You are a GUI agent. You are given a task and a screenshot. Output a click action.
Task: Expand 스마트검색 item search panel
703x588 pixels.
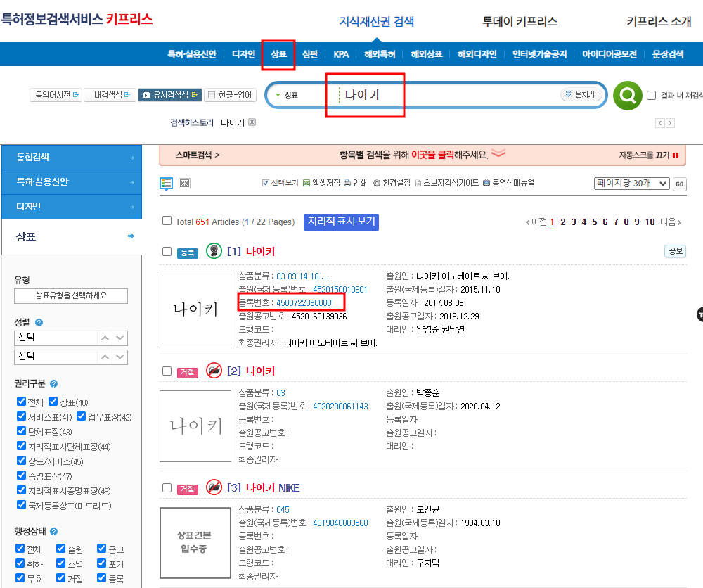[198, 155]
